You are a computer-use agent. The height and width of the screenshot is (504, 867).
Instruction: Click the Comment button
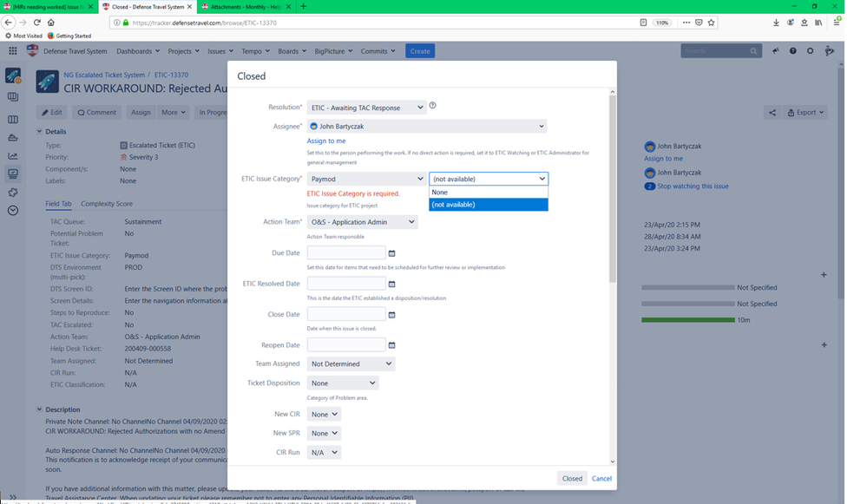[96, 112]
